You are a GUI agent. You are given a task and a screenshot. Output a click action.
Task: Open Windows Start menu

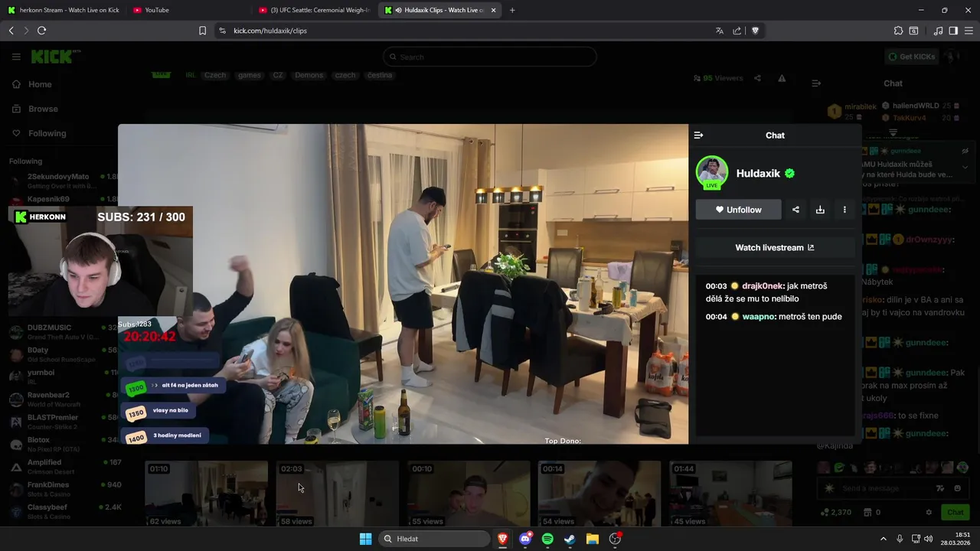point(365,539)
